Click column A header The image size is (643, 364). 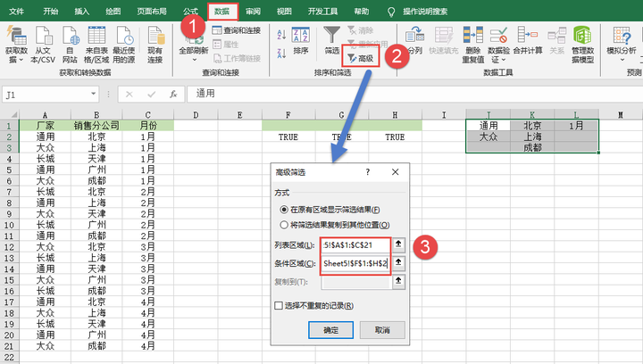coord(45,115)
